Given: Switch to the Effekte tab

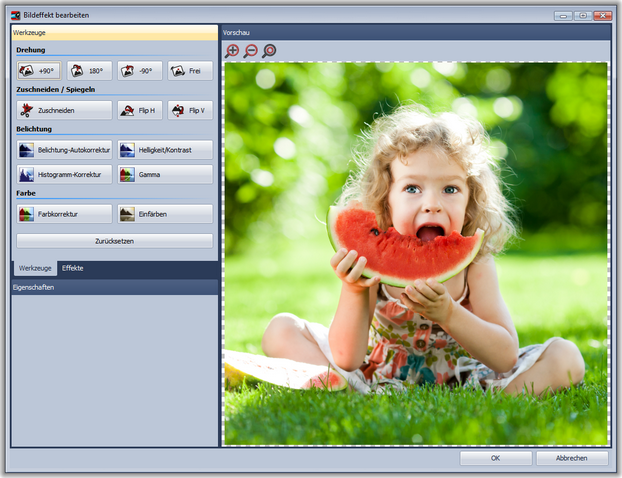Looking at the screenshot, I should (x=73, y=269).
